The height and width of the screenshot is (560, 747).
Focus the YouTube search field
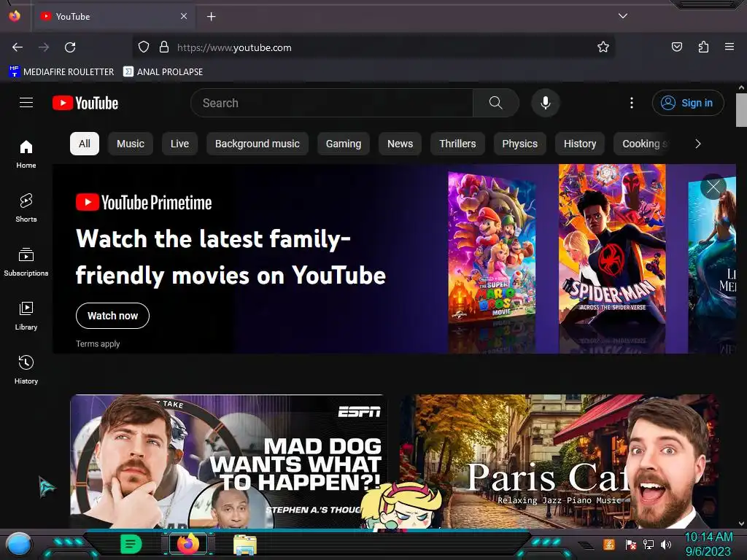pos(332,103)
